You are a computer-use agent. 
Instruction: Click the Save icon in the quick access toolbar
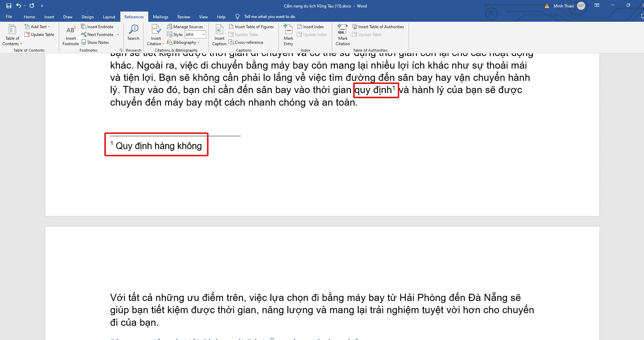[x=9, y=6]
